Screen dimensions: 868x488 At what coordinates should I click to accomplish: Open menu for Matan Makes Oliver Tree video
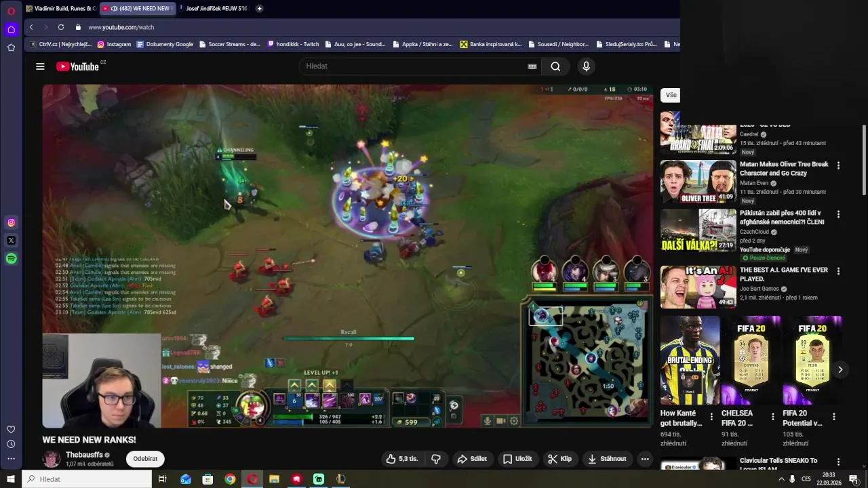(x=838, y=165)
